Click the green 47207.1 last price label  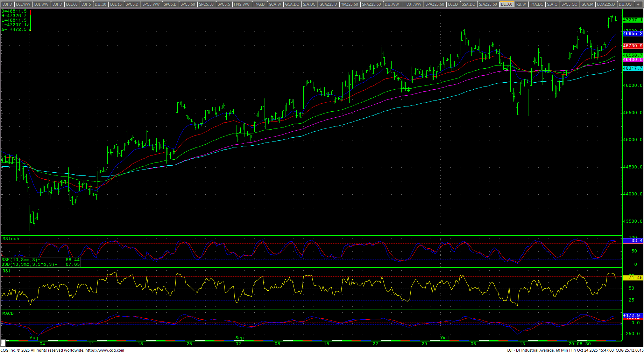632,20
